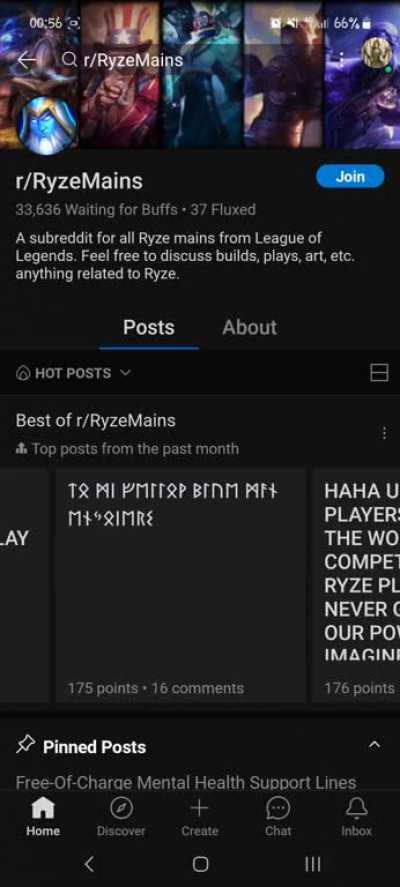400x887 pixels.
Task: Change the card view layout icon
Action: point(379,373)
